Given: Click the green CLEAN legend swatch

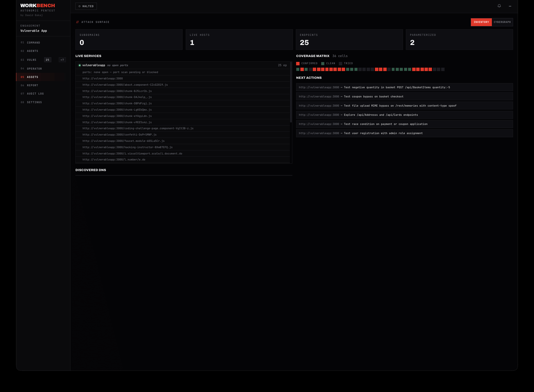Looking at the screenshot, I should tap(323, 63).
